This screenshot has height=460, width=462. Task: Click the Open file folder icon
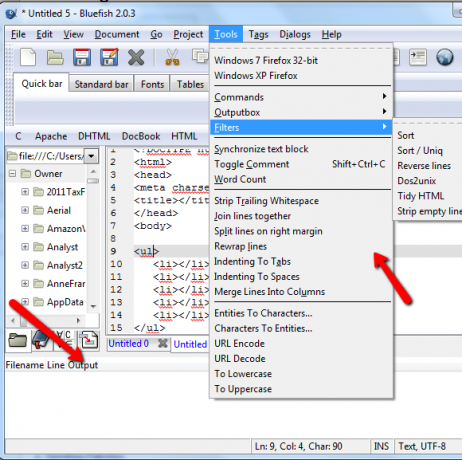55,57
